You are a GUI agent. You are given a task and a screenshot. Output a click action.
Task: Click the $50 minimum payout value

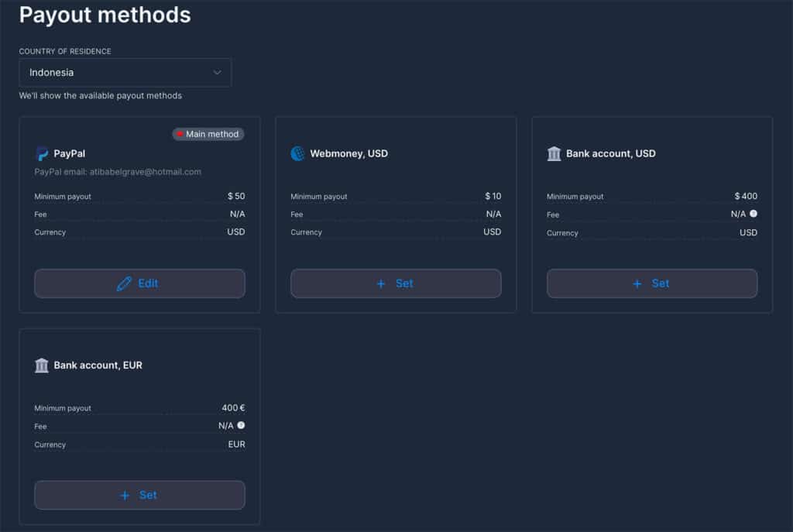coord(236,197)
